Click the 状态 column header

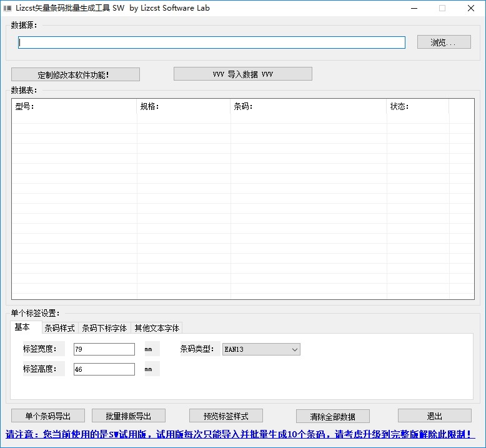(417, 106)
